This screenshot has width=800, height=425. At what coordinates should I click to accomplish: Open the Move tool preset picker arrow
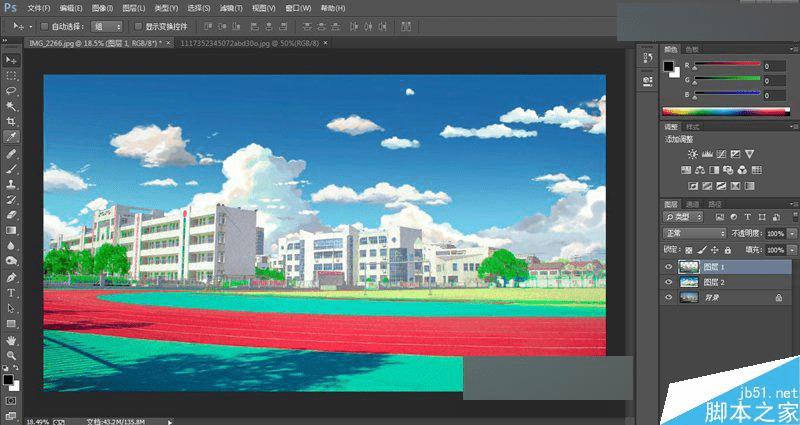31,27
